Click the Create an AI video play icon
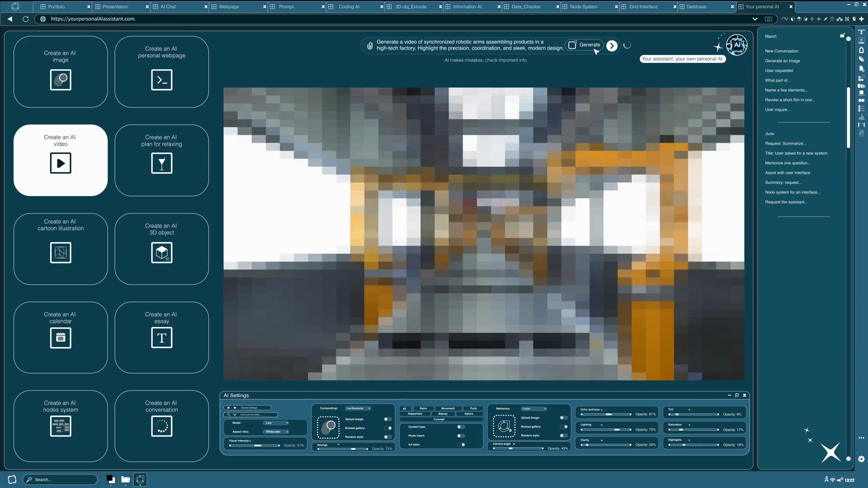 (x=61, y=163)
